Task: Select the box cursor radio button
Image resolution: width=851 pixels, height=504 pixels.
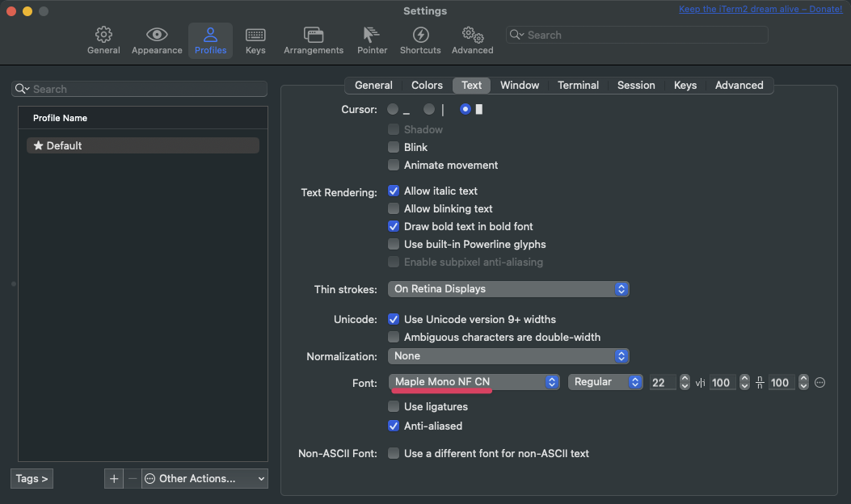Action: [466, 109]
